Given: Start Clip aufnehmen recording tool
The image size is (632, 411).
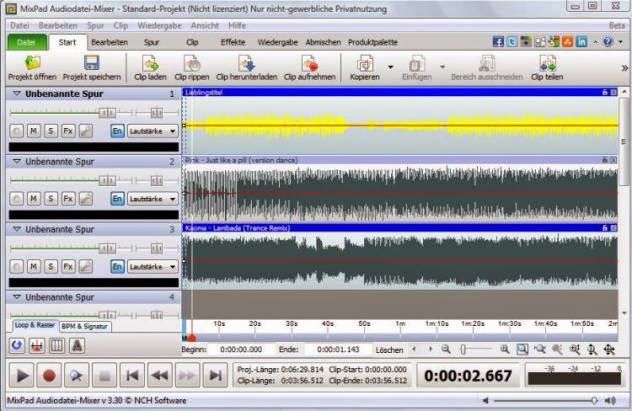Looking at the screenshot, I should [310, 68].
